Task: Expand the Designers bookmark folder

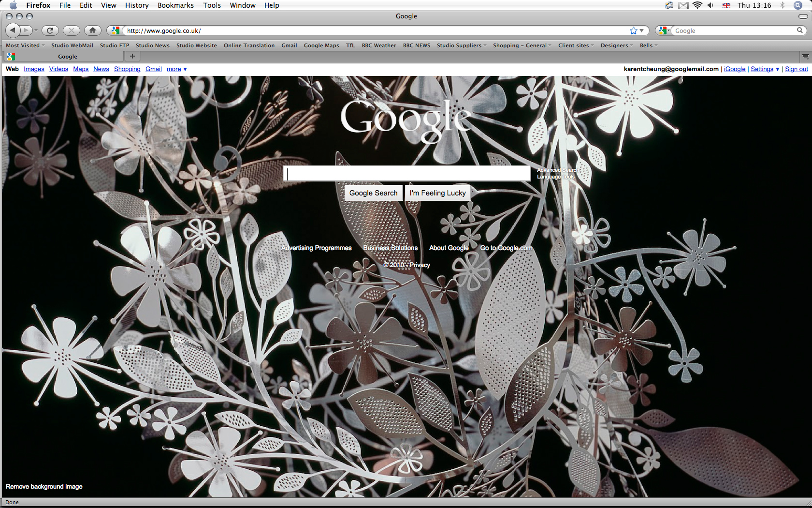Action: (617, 45)
